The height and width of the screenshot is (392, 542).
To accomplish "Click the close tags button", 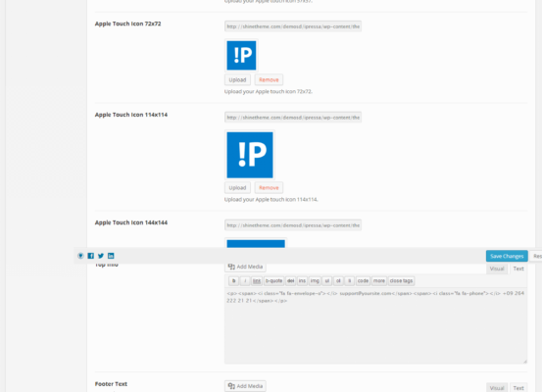I will 401,280.
